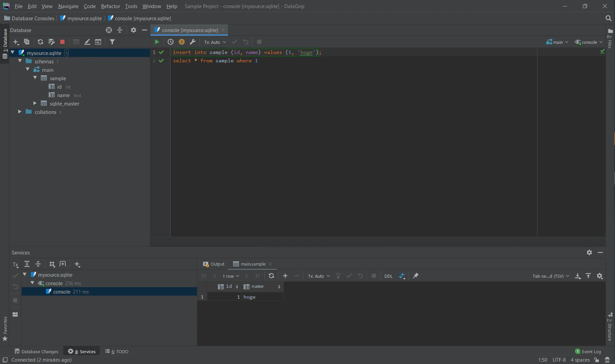Toggle the Favorites side tool window
This screenshot has width=615, height=364.
coord(5,329)
